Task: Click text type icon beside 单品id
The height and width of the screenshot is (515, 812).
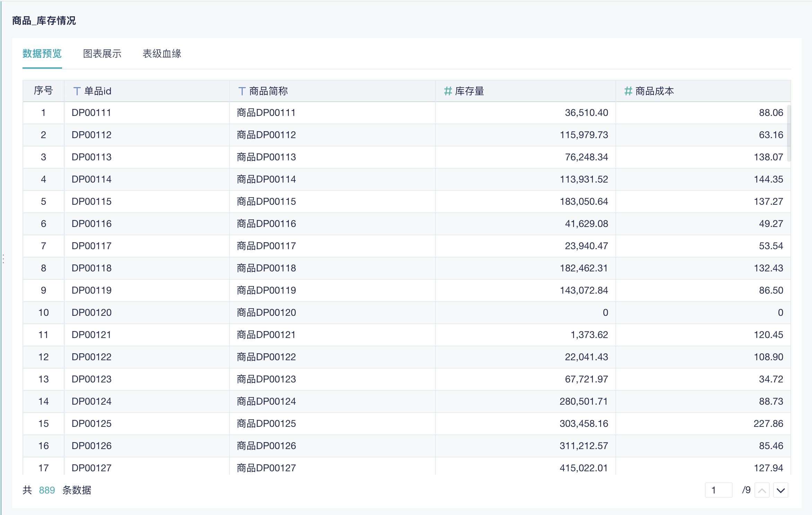Action: (77, 91)
